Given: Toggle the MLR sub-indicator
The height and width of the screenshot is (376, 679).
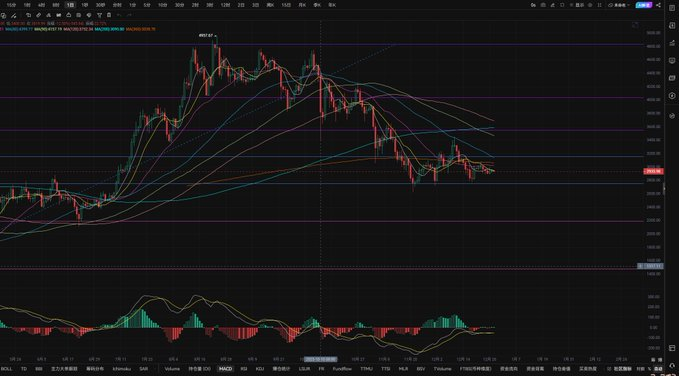Looking at the screenshot, I should (x=403, y=369).
